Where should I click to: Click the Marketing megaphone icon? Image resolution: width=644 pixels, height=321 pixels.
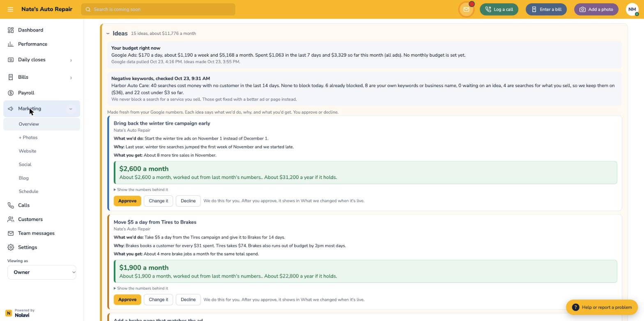pyautogui.click(x=11, y=109)
